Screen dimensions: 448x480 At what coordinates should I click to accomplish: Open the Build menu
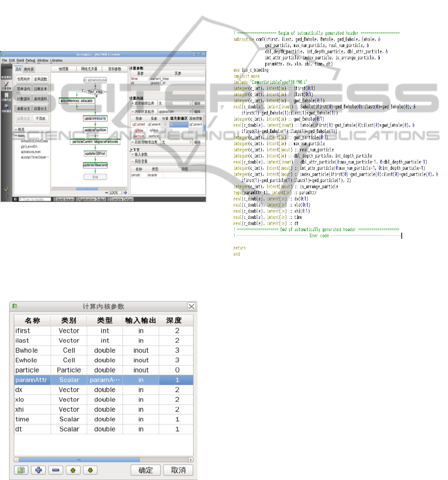coord(20,60)
